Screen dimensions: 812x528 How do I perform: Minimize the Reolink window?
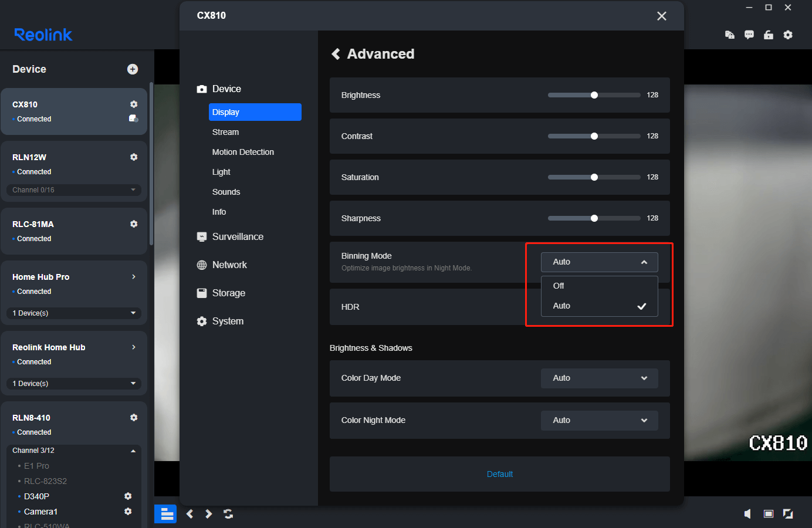(x=749, y=8)
